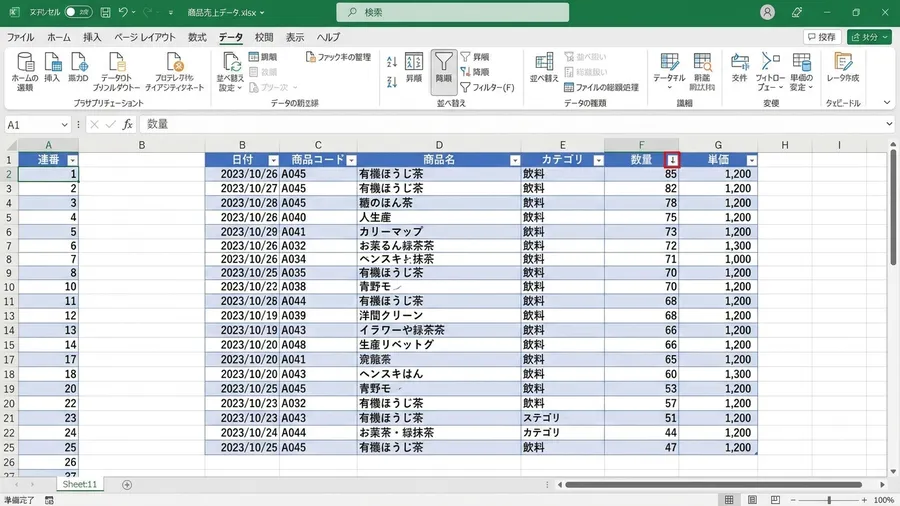Select column header H
The width and height of the screenshot is (900, 506).
[785, 145]
